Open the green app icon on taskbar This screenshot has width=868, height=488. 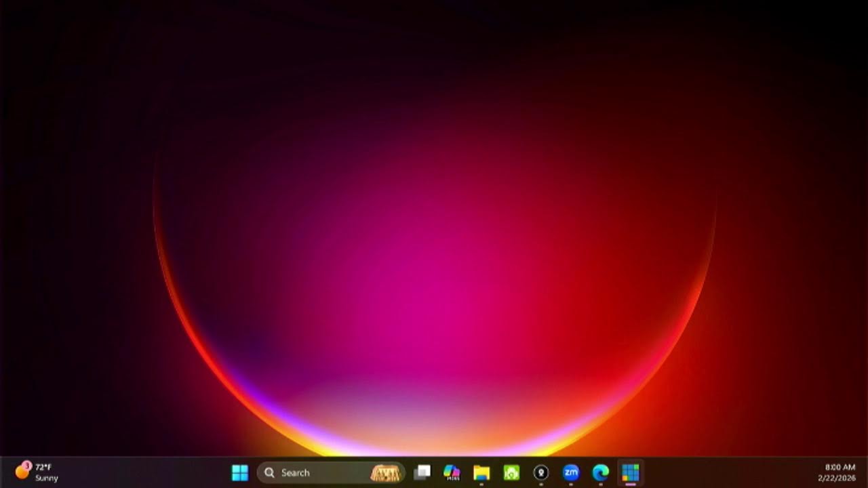(x=511, y=472)
